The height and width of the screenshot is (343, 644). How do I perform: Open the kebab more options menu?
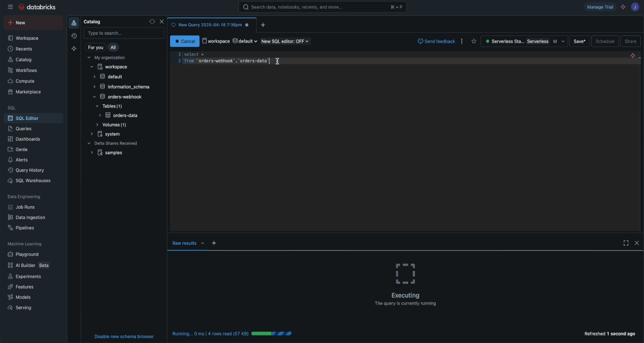point(462,41)
